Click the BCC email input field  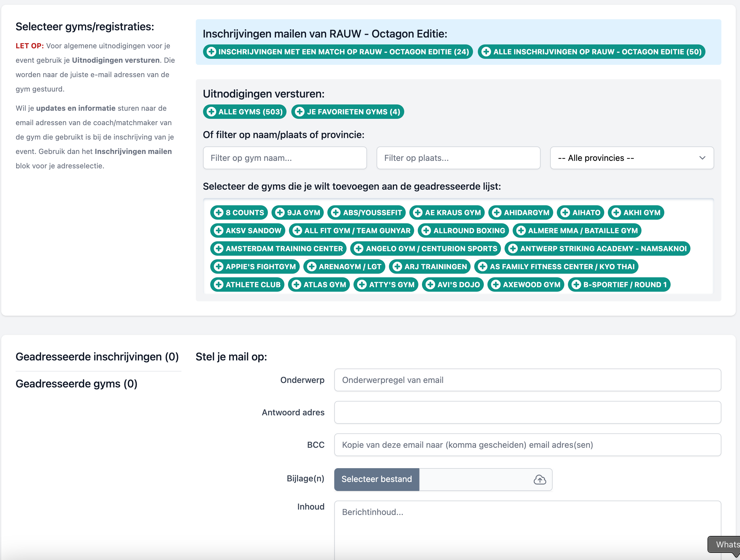coord(527,445)
